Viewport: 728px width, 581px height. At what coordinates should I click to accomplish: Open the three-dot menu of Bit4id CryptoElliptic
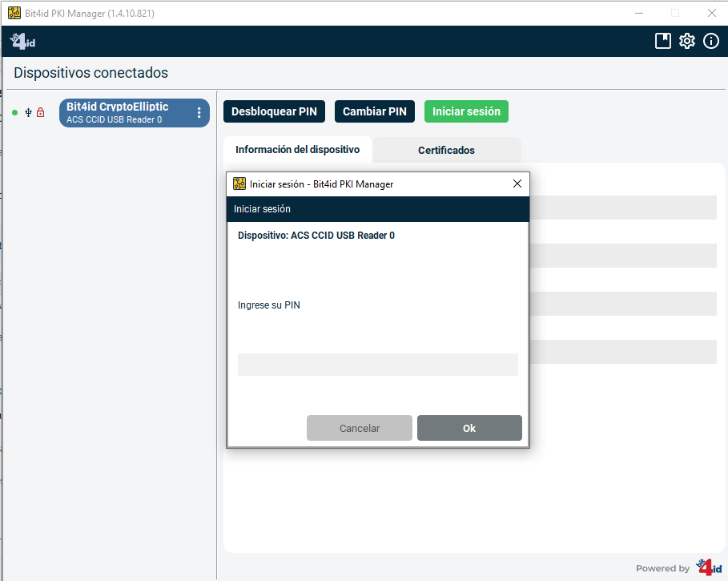pyautogui.click(x=199, y=113)
